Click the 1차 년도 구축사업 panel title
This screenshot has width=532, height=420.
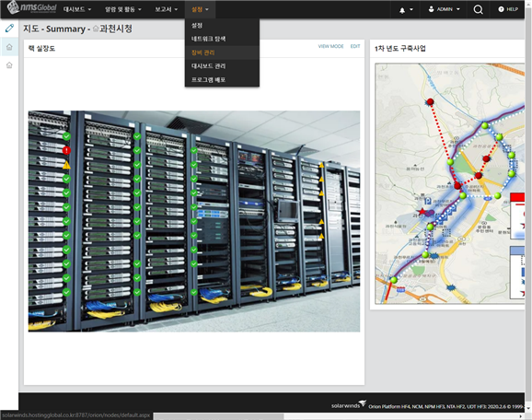[400, 49]
